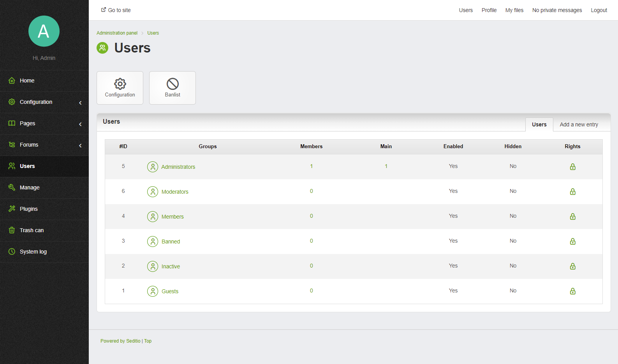Click the Configuration gear icon in sidebar
This screenshot has width=618, height=364.
[x=12, y=102]
